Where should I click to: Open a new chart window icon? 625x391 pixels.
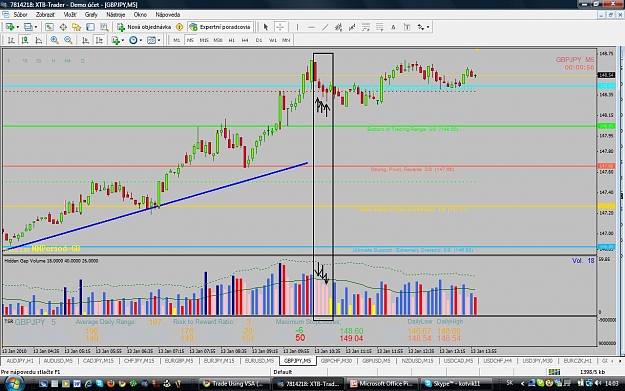10,27
